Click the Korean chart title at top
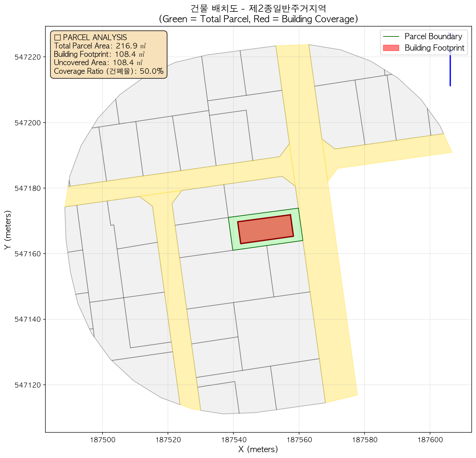Viewport: 476px width, 458px height. click(x=258, y=8)
